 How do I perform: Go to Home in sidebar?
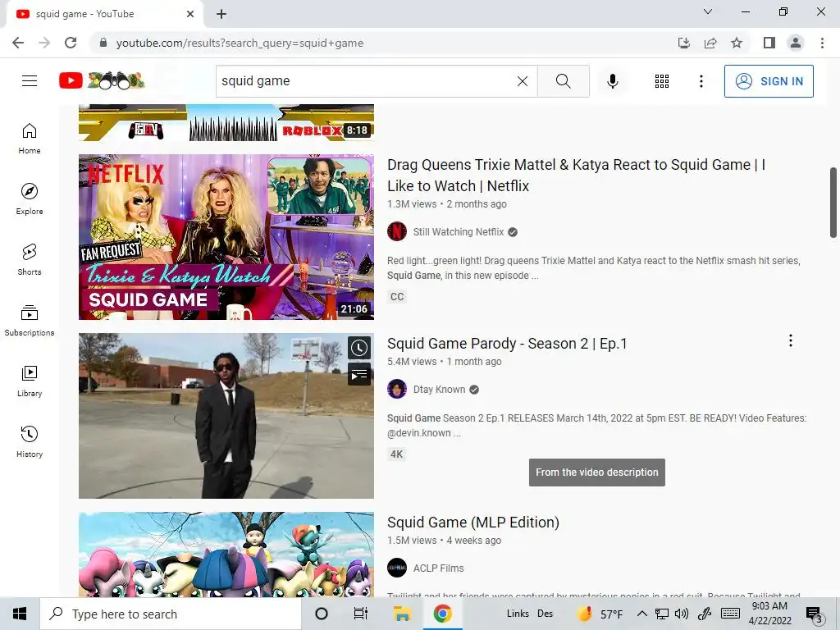[30, 138]
